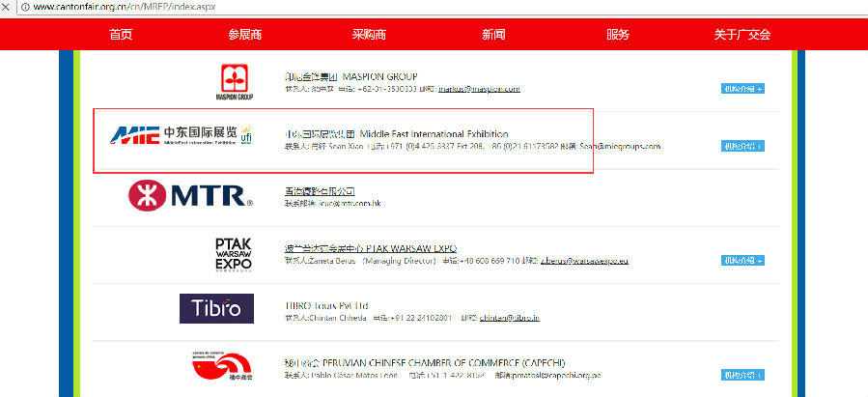Open 机构介绍 for Peruvian Chinese Chamber
This screenshot has height=397, width=868.
[x=742, y=375]
